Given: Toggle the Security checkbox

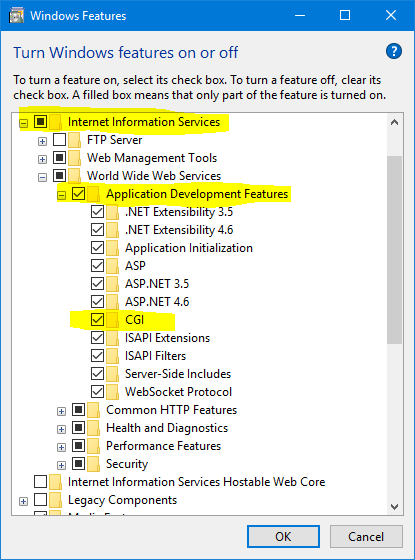Looking at the screenshot, I should click(79, 464).
